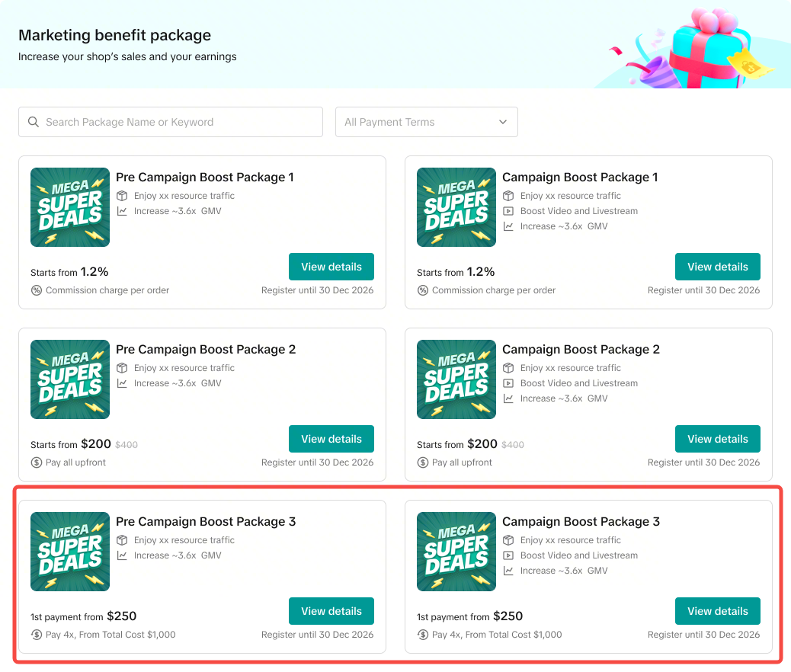Open the Pre Campaign Boost Package 3 title

206,521
